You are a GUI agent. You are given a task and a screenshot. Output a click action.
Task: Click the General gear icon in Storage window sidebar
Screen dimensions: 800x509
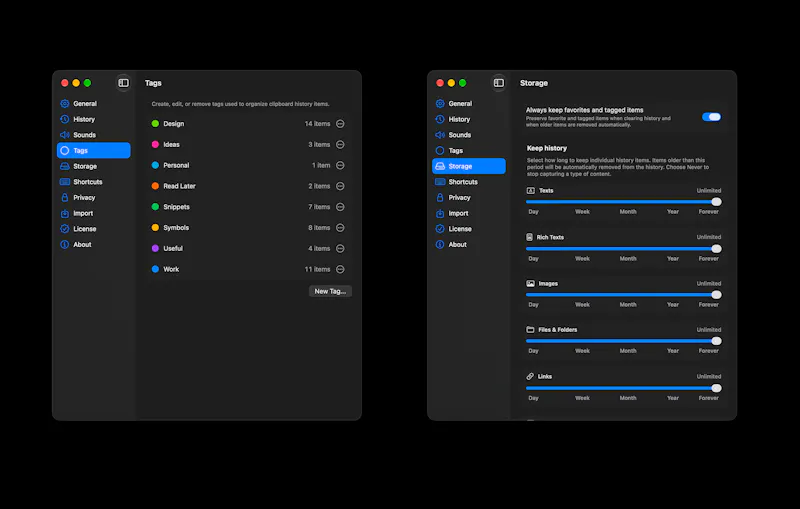440,104
